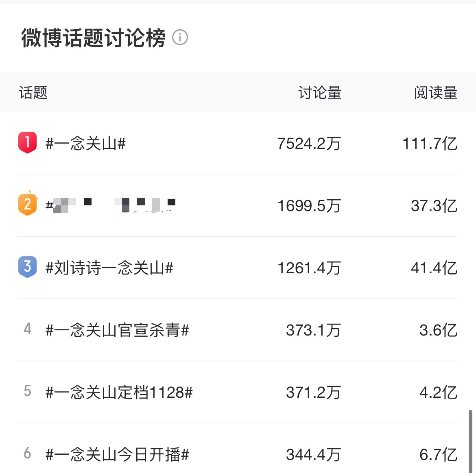This screenshot has width=476, height=473.
Task: Open the blurred second-ranked topic
Action: (111, 205)
